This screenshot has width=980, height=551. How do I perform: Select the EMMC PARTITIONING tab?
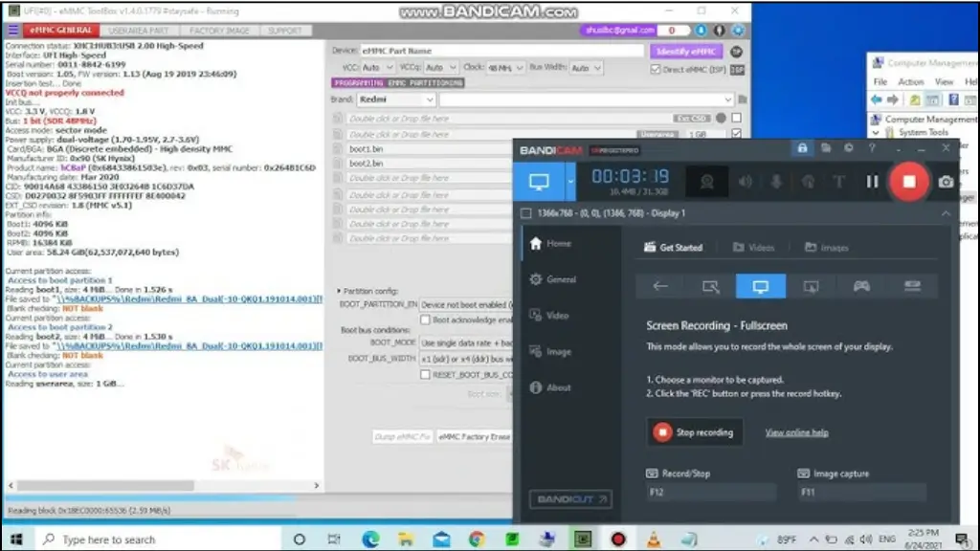pos(426,83)
